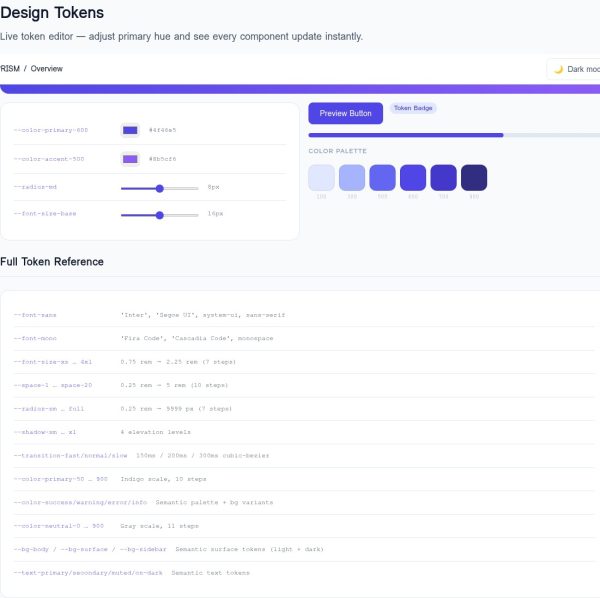This screenshot has width=600, height=598.
Task: Click 'Indigo scale, 10 steps' value
Action: point(163,479)
